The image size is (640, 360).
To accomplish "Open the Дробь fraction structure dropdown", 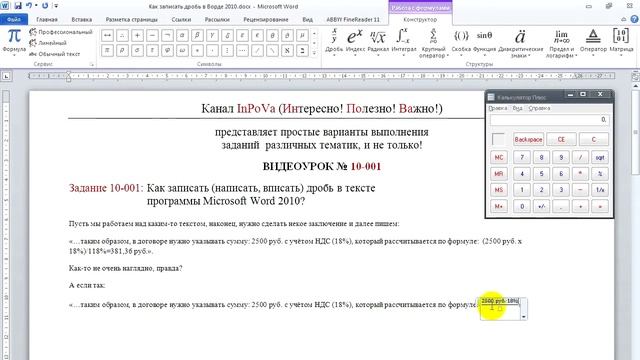I will [334, 42].
